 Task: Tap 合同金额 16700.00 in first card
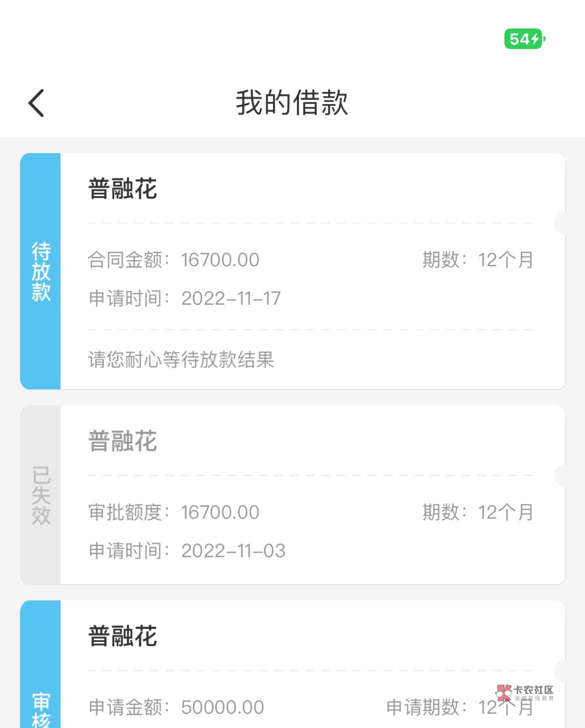(x=173, y=260)
